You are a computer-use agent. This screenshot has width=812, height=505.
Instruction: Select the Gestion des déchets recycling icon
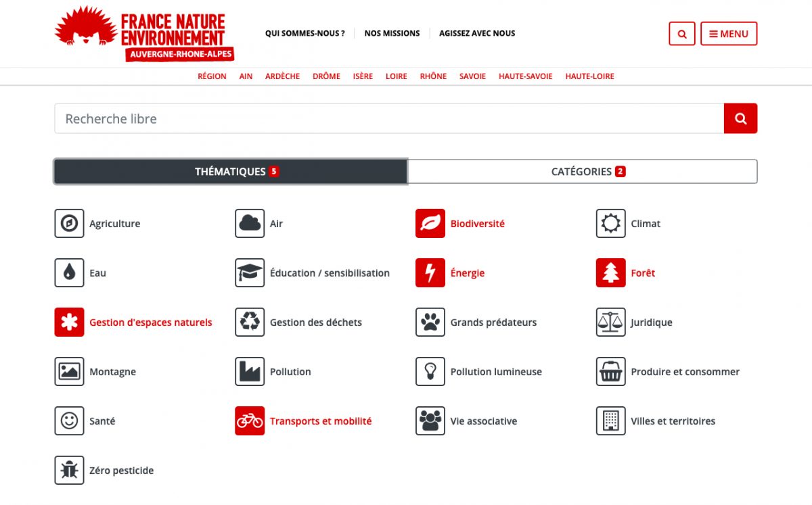(250, 322)
